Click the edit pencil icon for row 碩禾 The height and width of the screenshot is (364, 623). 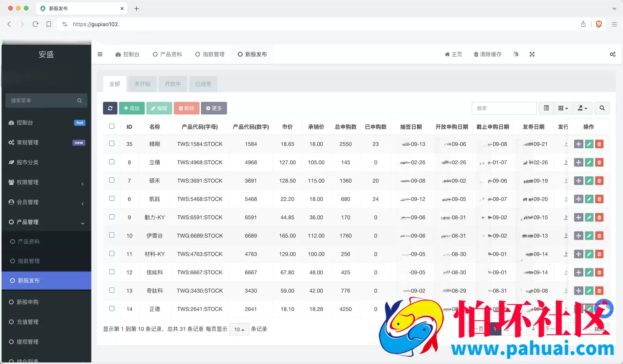(x=589, y=181)
